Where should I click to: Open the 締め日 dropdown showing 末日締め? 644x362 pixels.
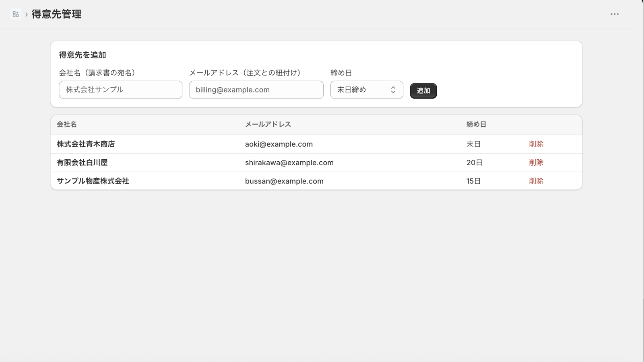point(367,90)
